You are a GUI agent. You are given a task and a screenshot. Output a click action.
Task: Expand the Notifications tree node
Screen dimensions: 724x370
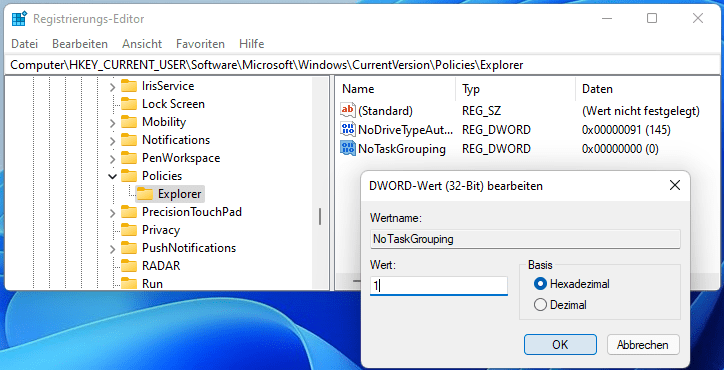click(x=112, y=140)
